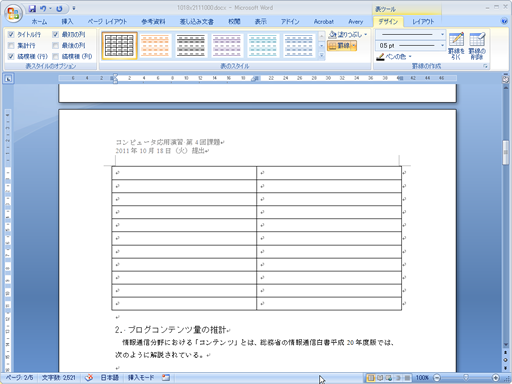Screen dimensions: 512x384
Task: Toggle 挿入モード in the status bar
Action: point(141,378)
